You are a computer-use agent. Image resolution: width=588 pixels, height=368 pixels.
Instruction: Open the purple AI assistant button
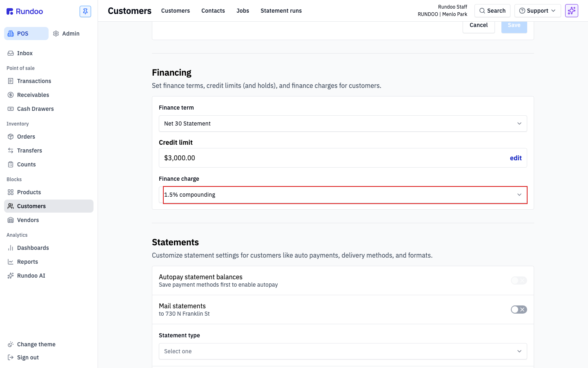tap(572, 11)
